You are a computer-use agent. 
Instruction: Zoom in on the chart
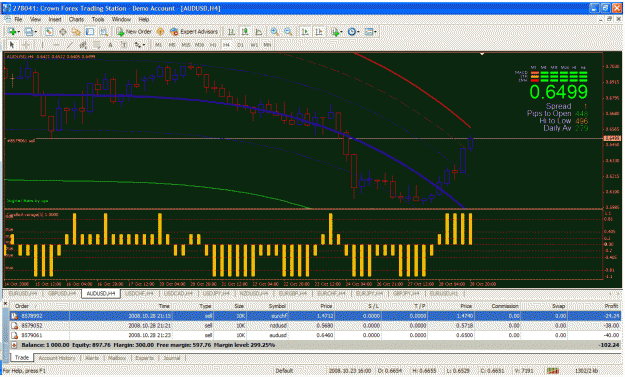tap(275, 32)
